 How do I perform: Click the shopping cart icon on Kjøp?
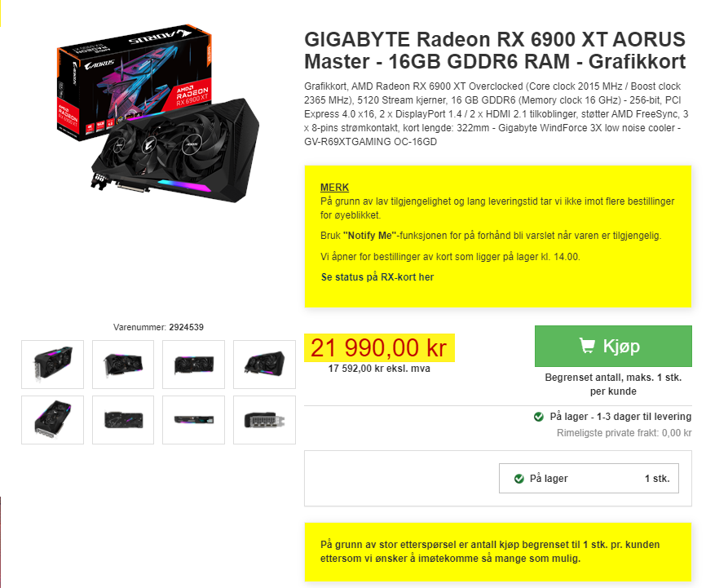(587, 346)
